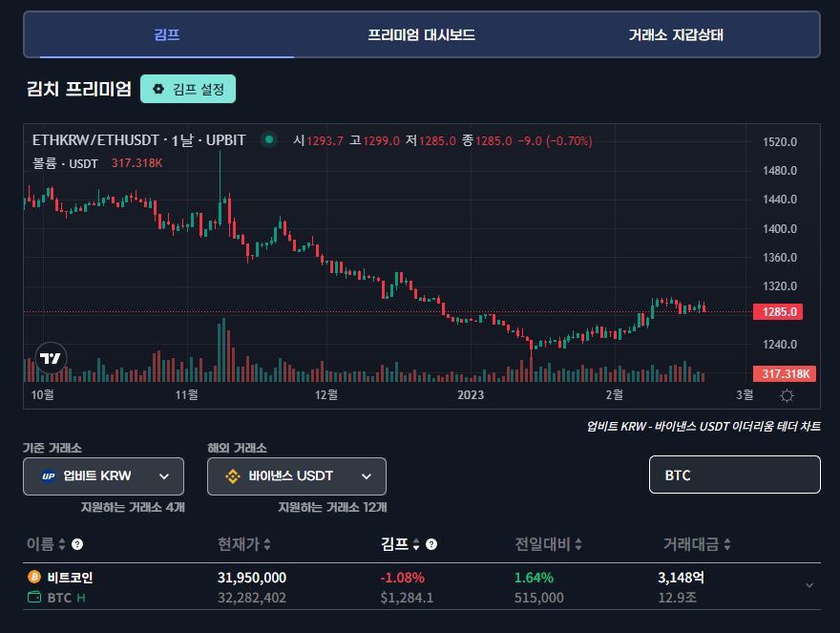The width and height of the screenshot is (840, 633).
Task: Click 지원하는 거래소 4개 text
Action: tap(133, 507)
